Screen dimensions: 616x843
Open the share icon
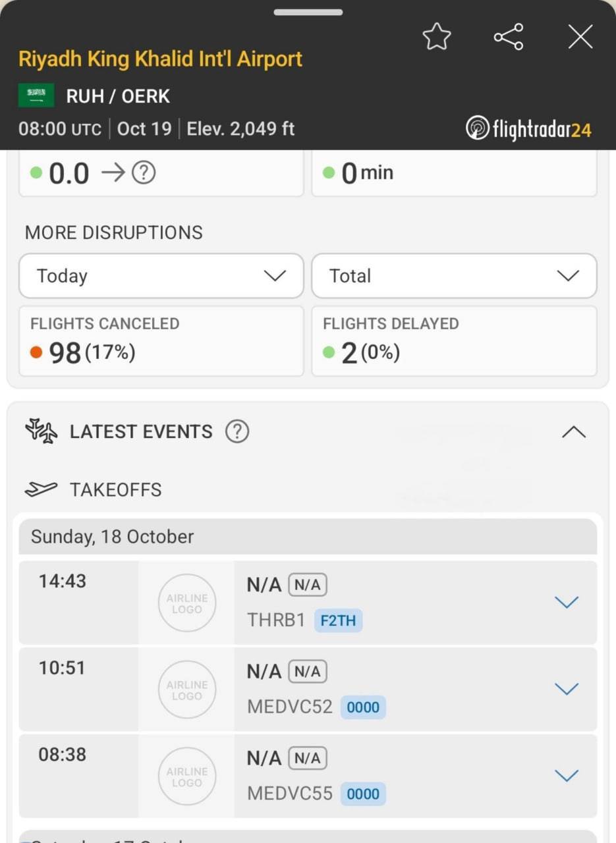[x=509, y=37]
